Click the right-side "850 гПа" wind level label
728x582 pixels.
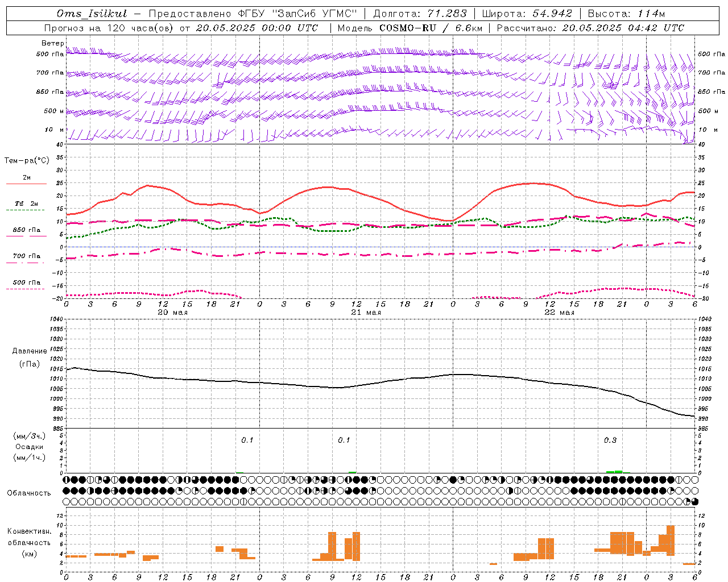point(712,92)
